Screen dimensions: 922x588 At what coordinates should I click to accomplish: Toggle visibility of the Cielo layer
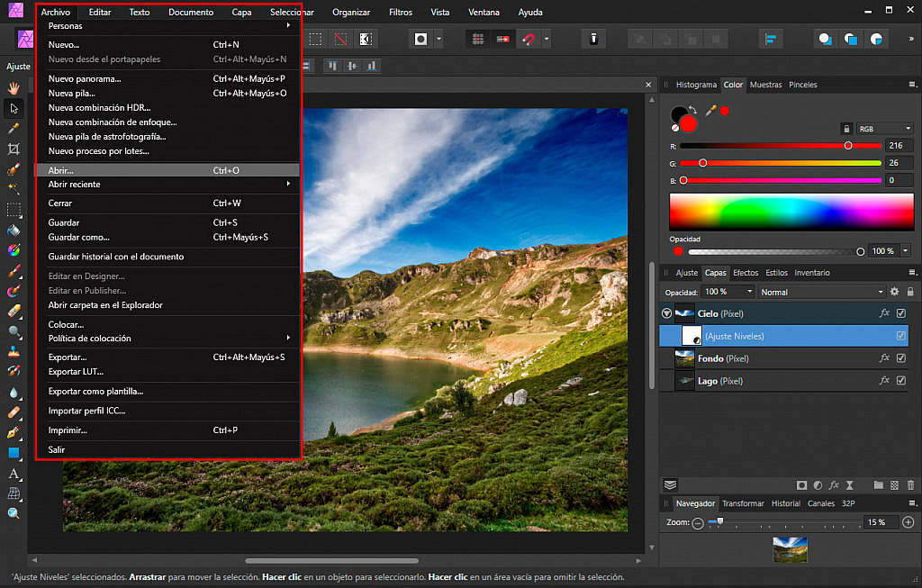click(901, 313)
